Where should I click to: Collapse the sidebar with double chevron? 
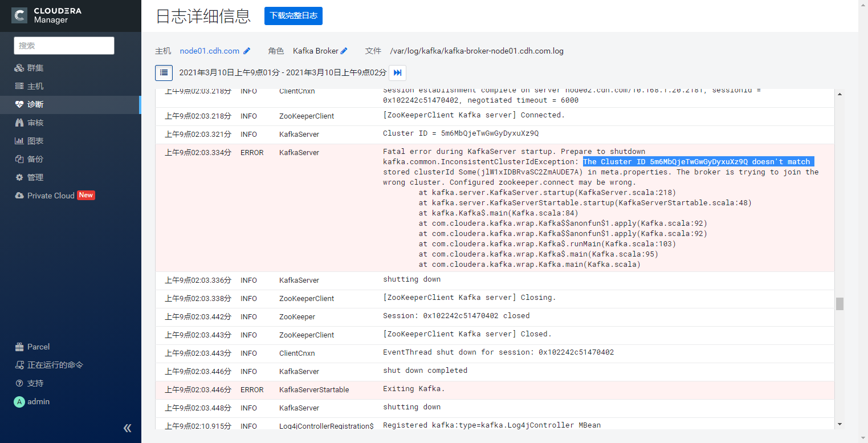tap(128, 428)
